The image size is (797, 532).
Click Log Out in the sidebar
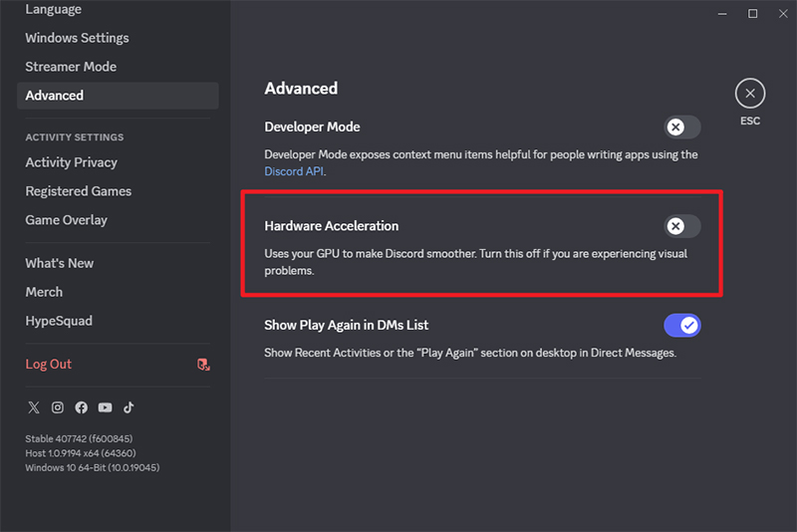48,365
